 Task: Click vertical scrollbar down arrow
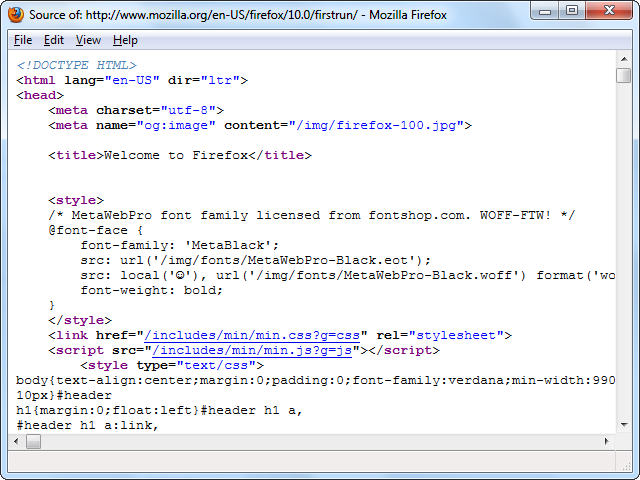click(624, 425)
